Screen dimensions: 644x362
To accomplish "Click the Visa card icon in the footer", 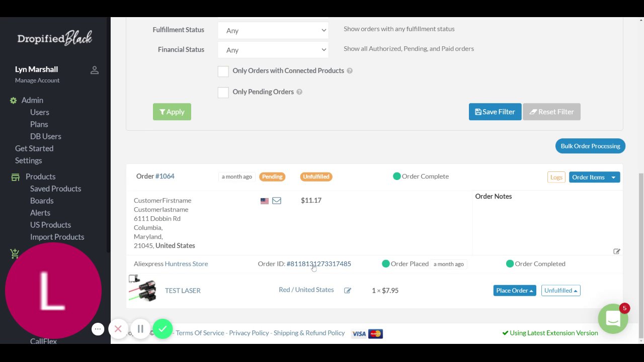I will [359, 334].
